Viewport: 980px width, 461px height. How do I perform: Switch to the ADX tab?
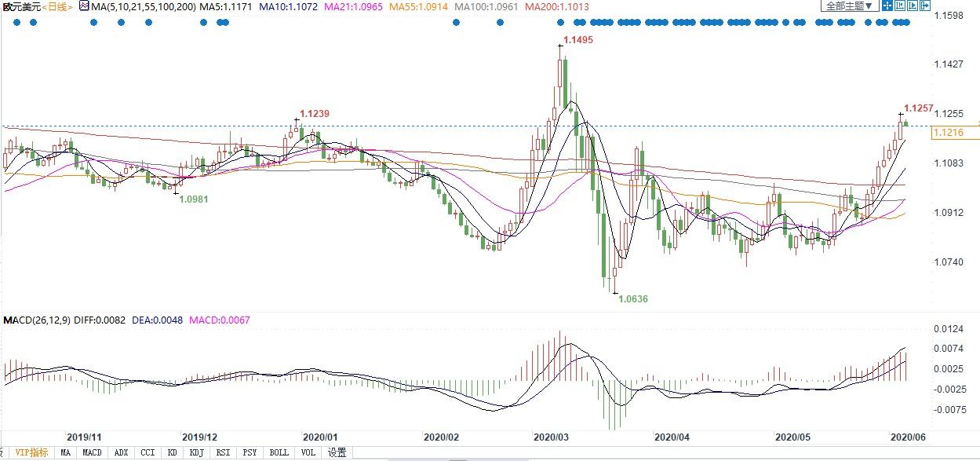121,452
